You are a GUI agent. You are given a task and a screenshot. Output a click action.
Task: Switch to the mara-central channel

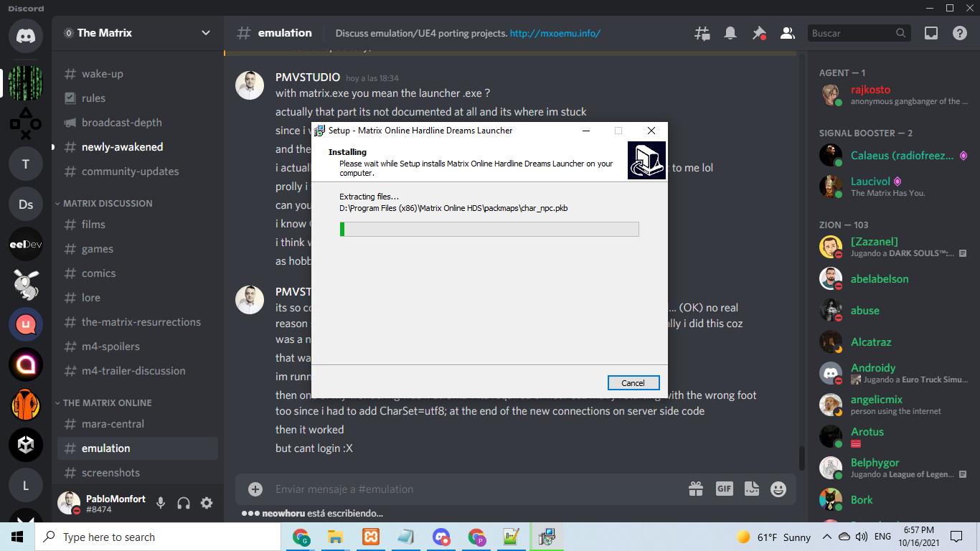[113, 424]
